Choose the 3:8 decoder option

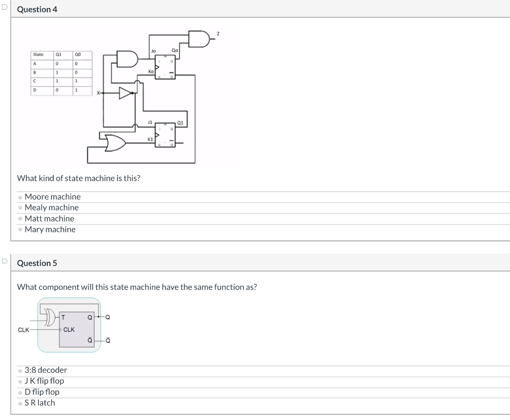[x=20, y=370]
